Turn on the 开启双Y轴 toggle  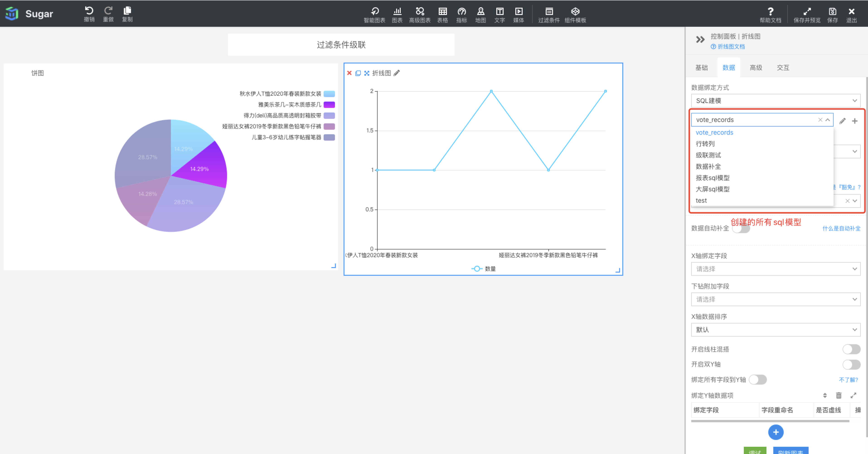click(x=851, y=364)
